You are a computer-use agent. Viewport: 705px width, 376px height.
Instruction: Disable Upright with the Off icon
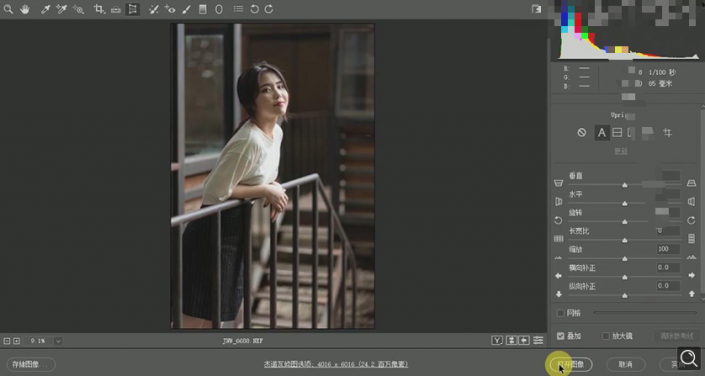tap(582, 133)
